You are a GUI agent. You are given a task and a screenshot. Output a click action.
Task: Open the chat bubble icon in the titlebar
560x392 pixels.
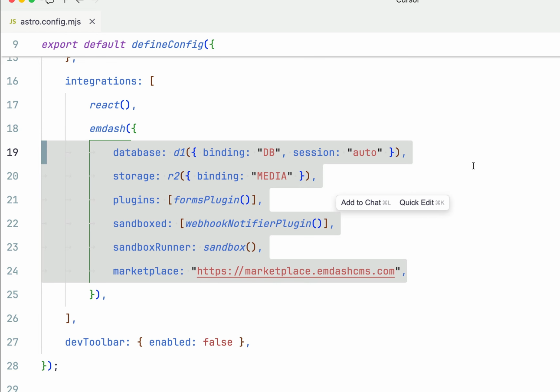[x=49, y=2]
